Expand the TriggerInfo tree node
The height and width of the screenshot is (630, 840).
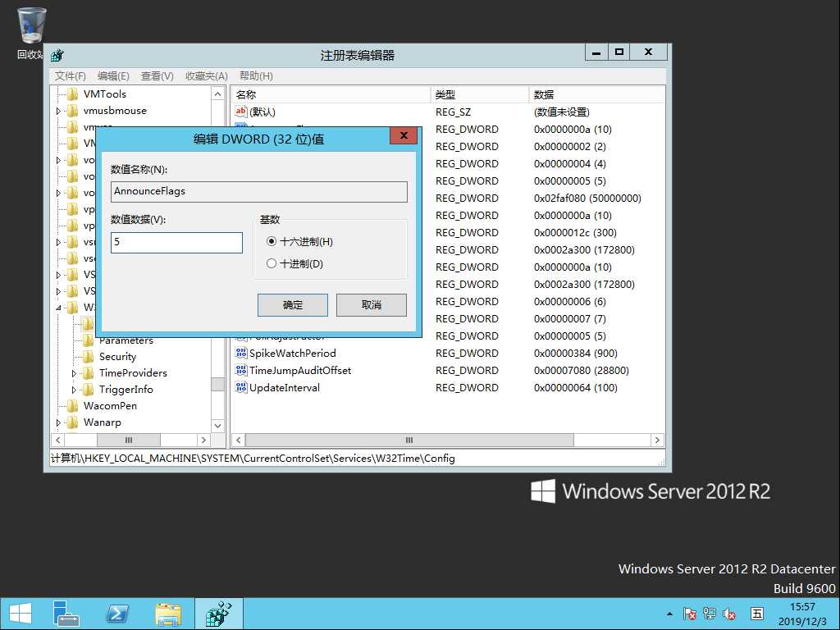74,390
